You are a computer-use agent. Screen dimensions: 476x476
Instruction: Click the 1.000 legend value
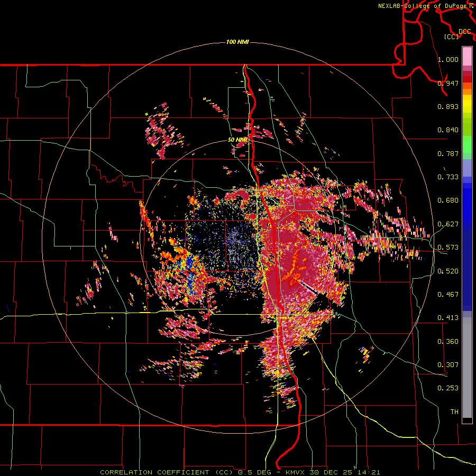click(x=448, y=59)
